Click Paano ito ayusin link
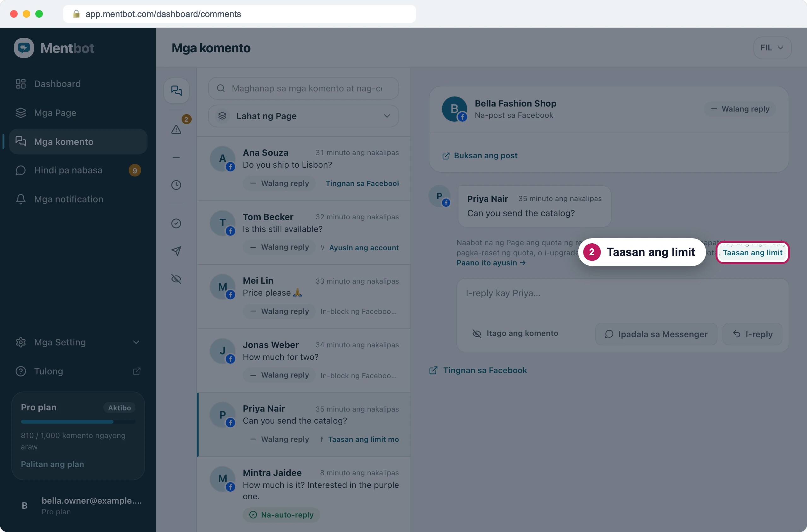The width and height of the screenshot is (807, 532). click(491, 263)
